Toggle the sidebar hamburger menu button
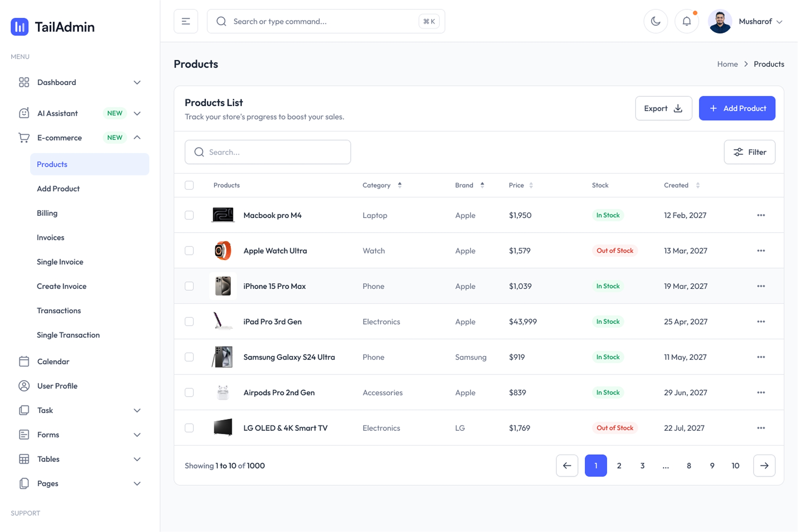Image resolution: width=798 pixels, height=532 pixels. tap(186, 21)
